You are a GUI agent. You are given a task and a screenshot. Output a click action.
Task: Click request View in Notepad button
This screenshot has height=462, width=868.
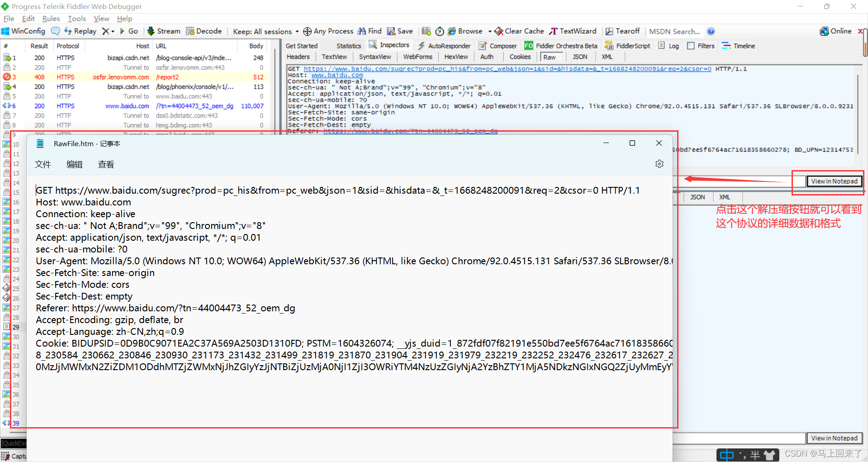[x=834, y=181]
